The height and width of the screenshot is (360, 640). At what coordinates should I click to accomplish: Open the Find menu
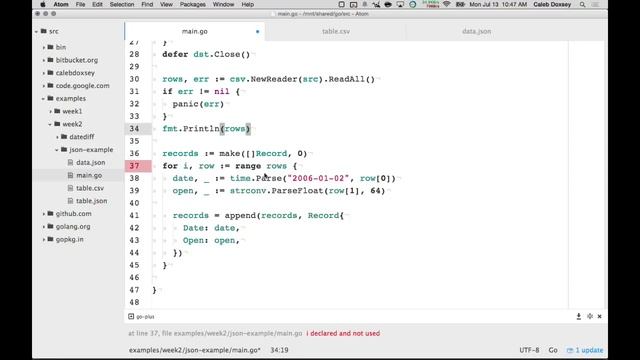pyautogui.click(x=147, y=4)
